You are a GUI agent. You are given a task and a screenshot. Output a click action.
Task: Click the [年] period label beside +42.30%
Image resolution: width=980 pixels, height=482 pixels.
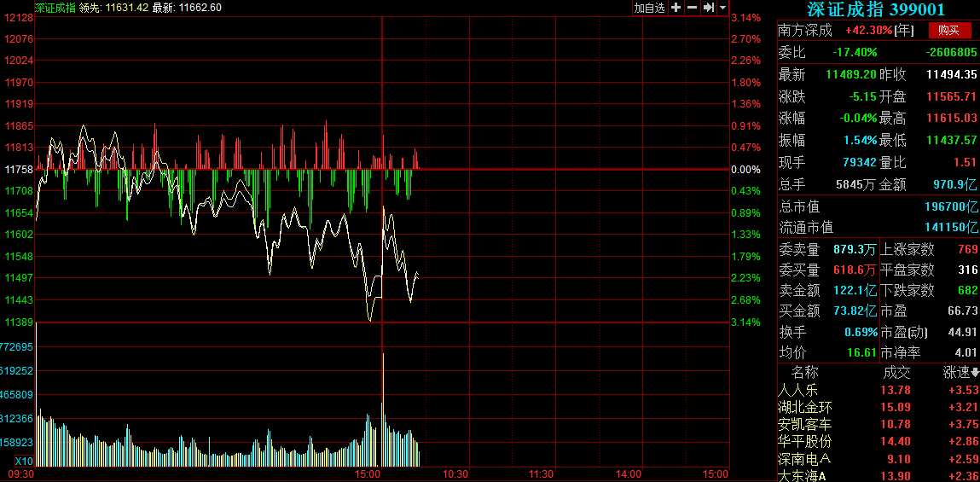(905, 30)
